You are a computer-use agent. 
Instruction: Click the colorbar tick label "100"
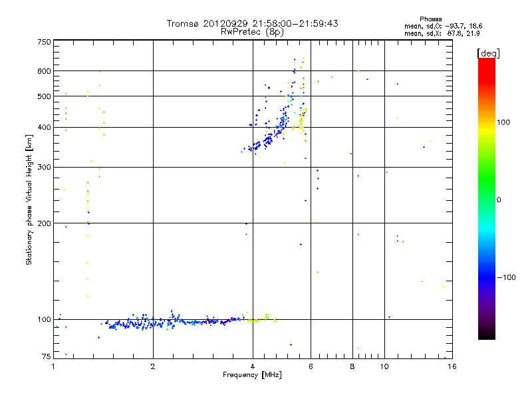(503, 122)
